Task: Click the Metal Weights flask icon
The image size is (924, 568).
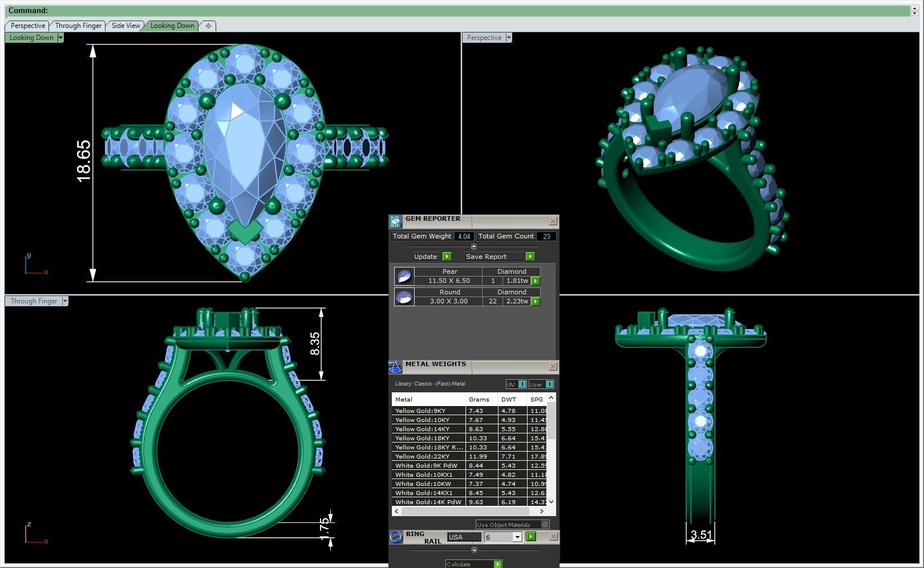Action: tap(395, 367)
